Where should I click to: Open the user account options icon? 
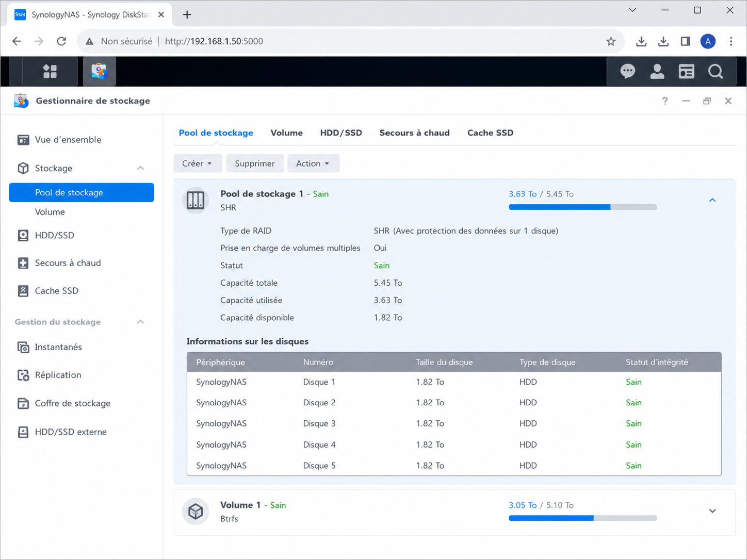(x=657, y=71)
